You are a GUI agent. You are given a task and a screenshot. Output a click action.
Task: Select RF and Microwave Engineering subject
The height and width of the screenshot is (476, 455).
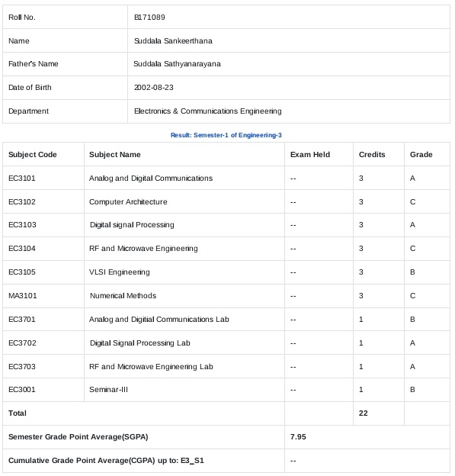click(x=143, y=249)
